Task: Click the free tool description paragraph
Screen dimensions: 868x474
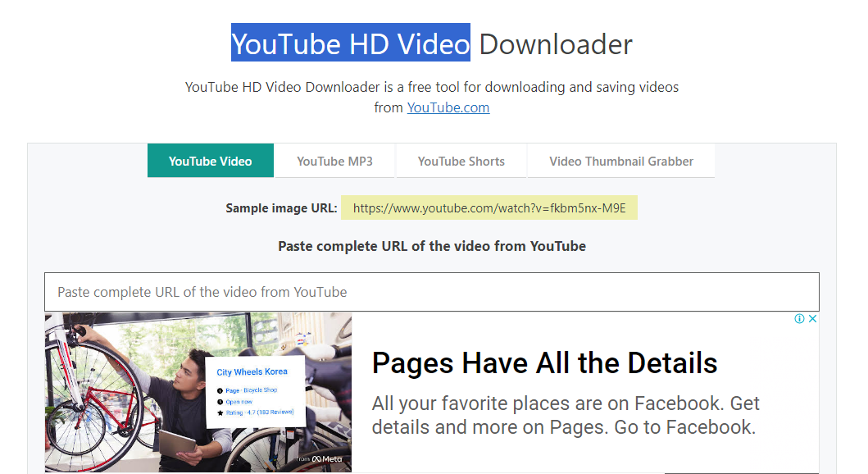Action: point(432,97)
